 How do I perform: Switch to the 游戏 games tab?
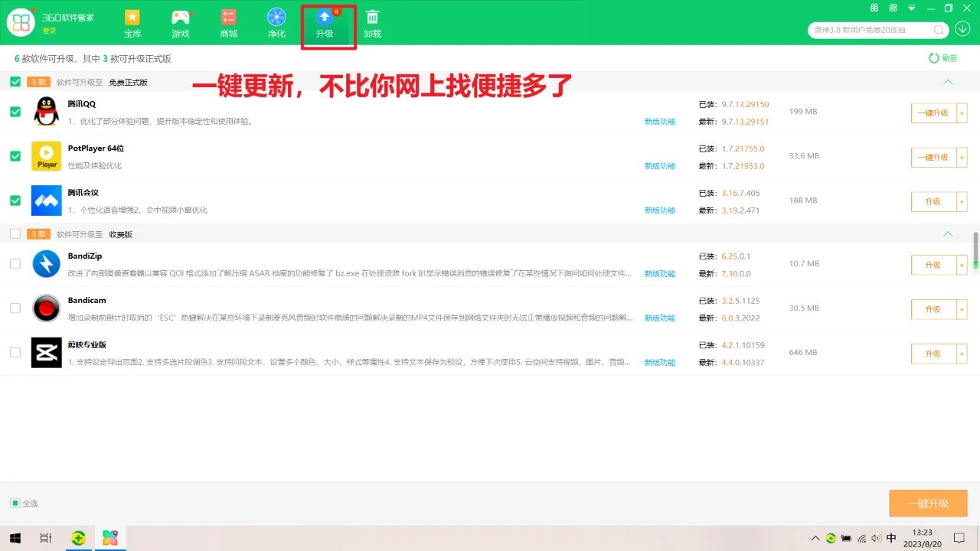(181, 24)
